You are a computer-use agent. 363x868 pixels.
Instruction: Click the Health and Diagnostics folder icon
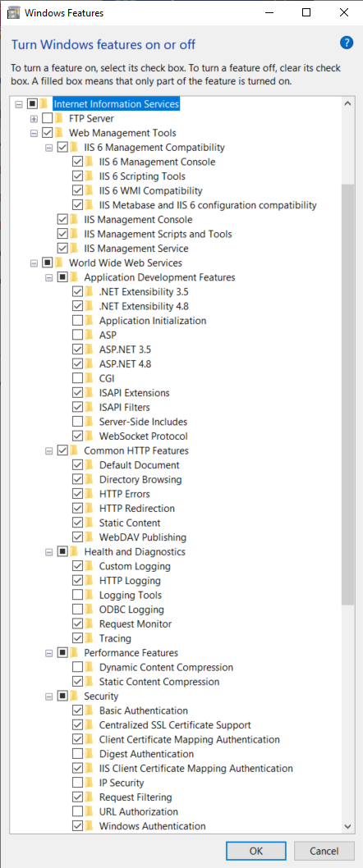74,552
